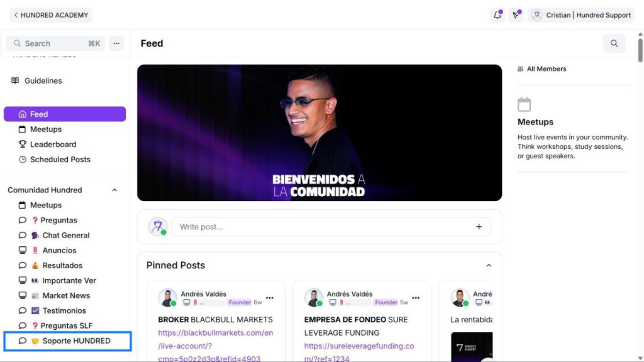Open Cristian Hundred Support account menu
The height and width of the screenshot is (362, 644).
[580, 15]
